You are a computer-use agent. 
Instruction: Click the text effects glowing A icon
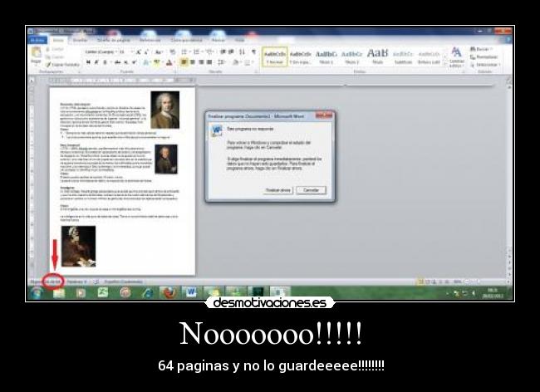(x=146, y=62)
